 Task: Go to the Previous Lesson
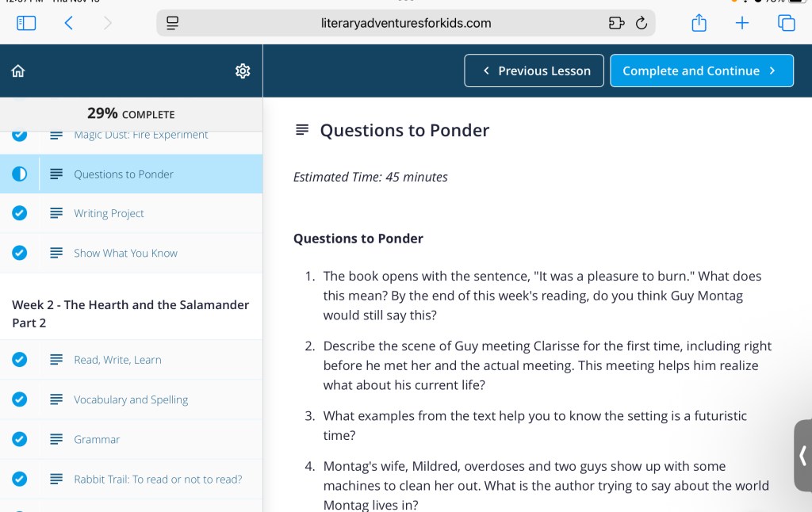534,71
